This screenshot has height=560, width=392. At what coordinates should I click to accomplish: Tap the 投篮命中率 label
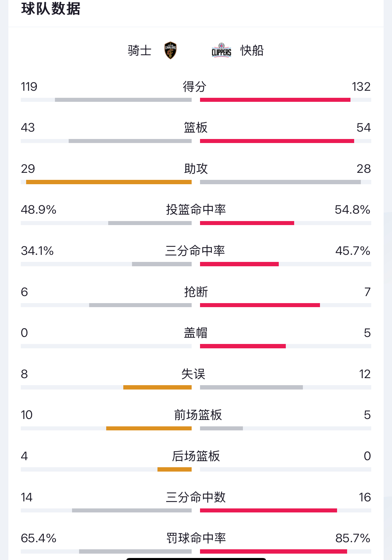tap(196, 210)
